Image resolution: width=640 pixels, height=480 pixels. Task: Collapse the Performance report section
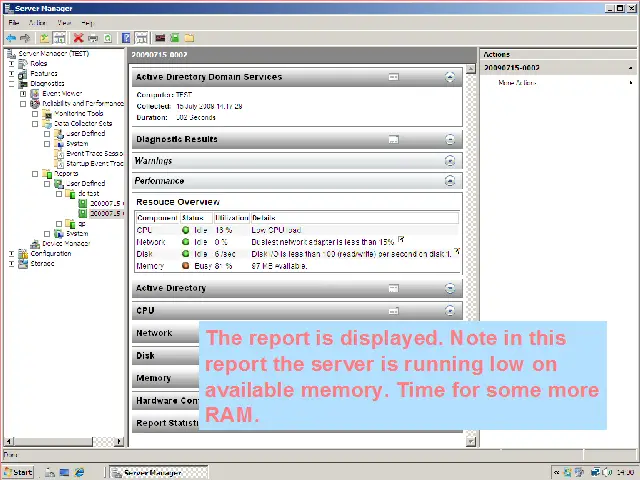[450, 181]
